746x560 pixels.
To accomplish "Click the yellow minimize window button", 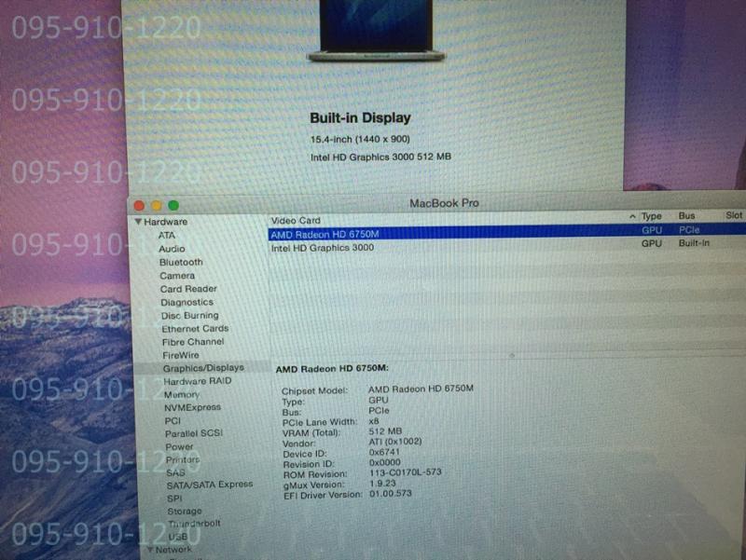I will tap(156, 205).
